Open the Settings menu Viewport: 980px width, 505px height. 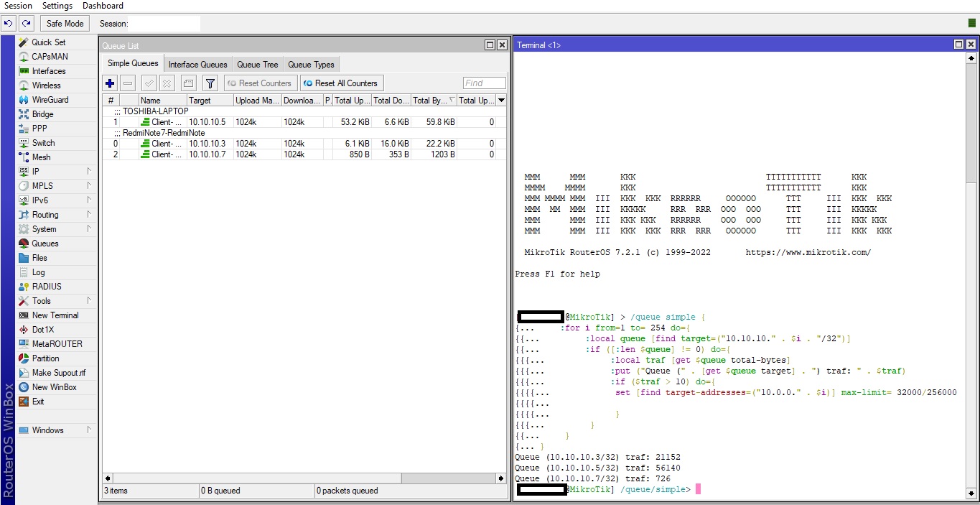[57, 6]
